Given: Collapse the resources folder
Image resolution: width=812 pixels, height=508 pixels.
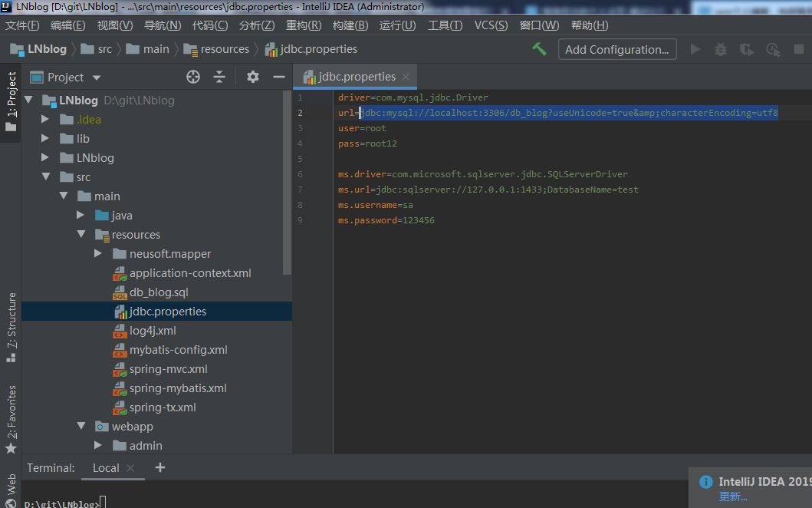Looking at the screenshot, I should coord(81,235).
